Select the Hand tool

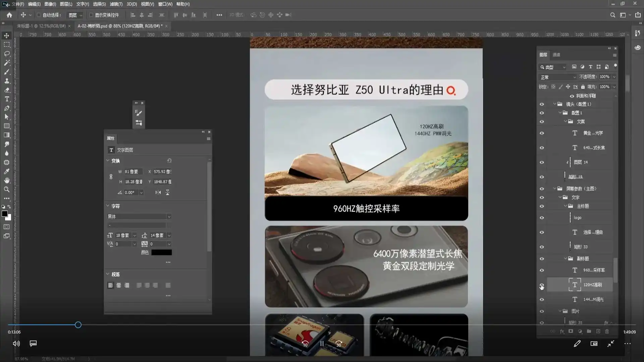pos(7,180)
